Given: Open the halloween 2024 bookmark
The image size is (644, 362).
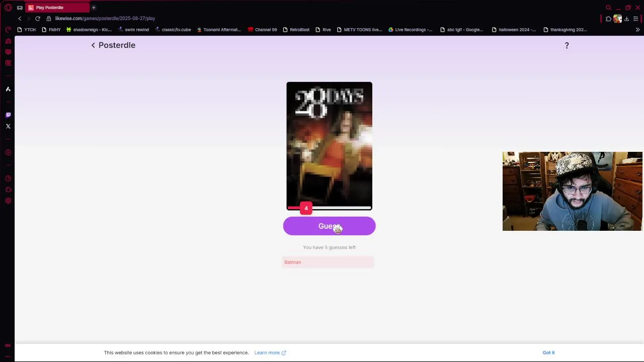Looking at the screenshot, I should click(x=514, y=30).
